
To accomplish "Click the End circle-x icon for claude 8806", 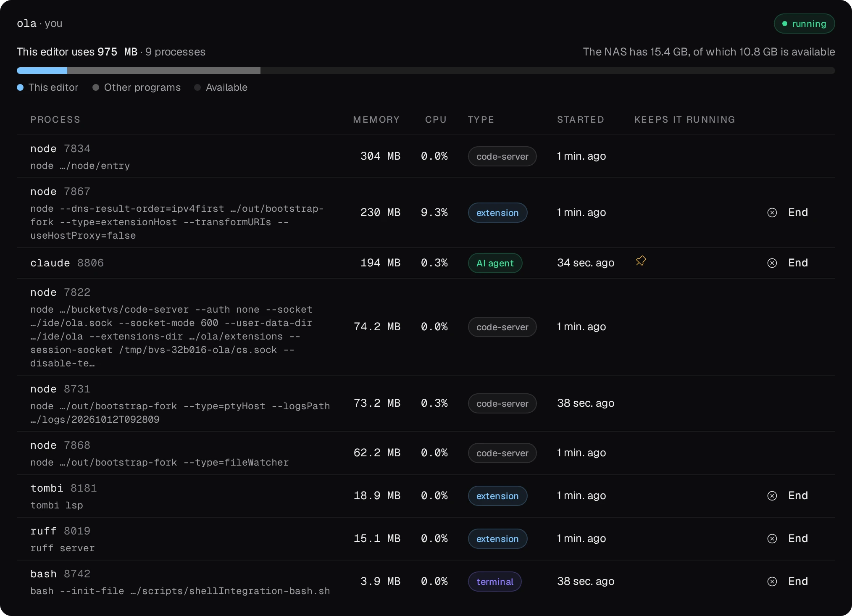I will [x=772, y=263].
